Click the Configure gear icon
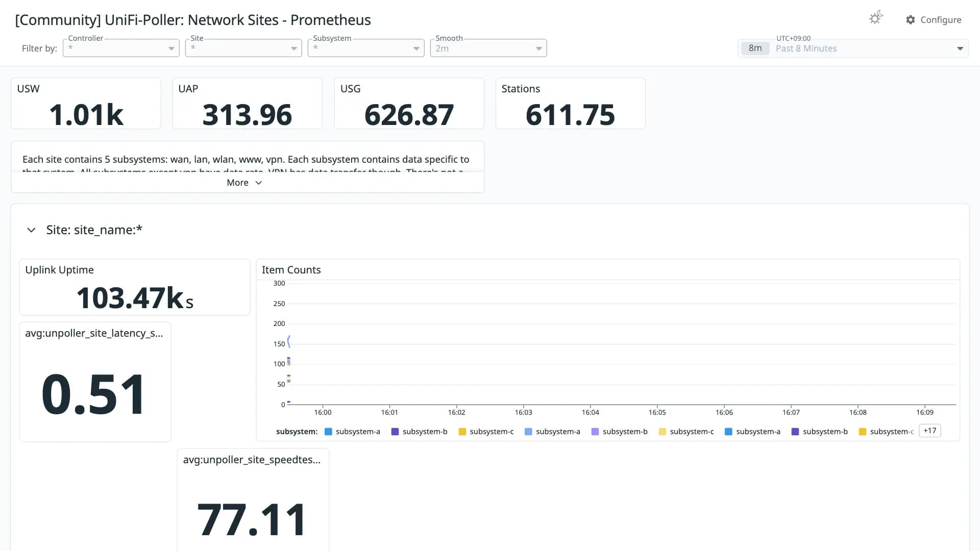 (911, 20)
